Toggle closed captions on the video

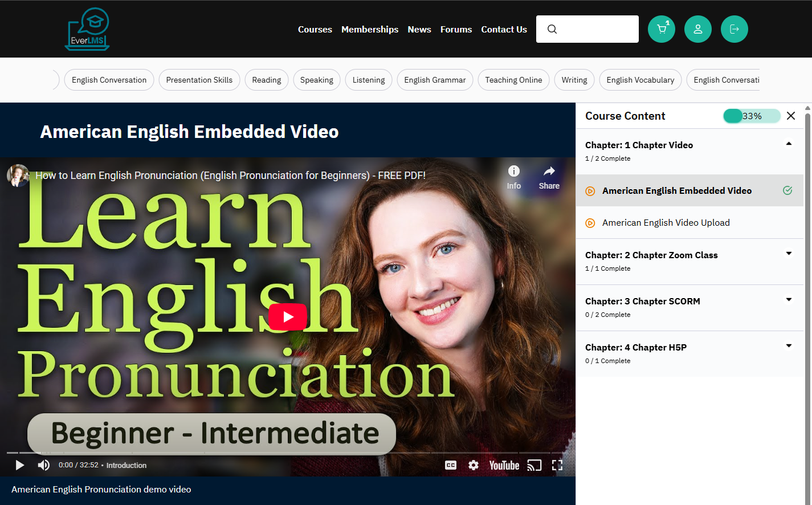[450, 465]
